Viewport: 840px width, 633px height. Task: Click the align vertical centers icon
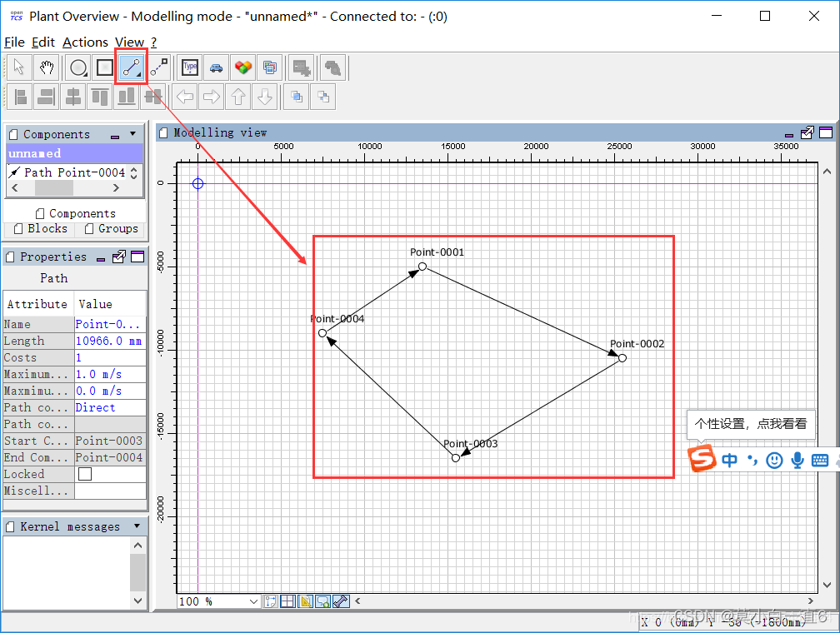pos(153,97)
